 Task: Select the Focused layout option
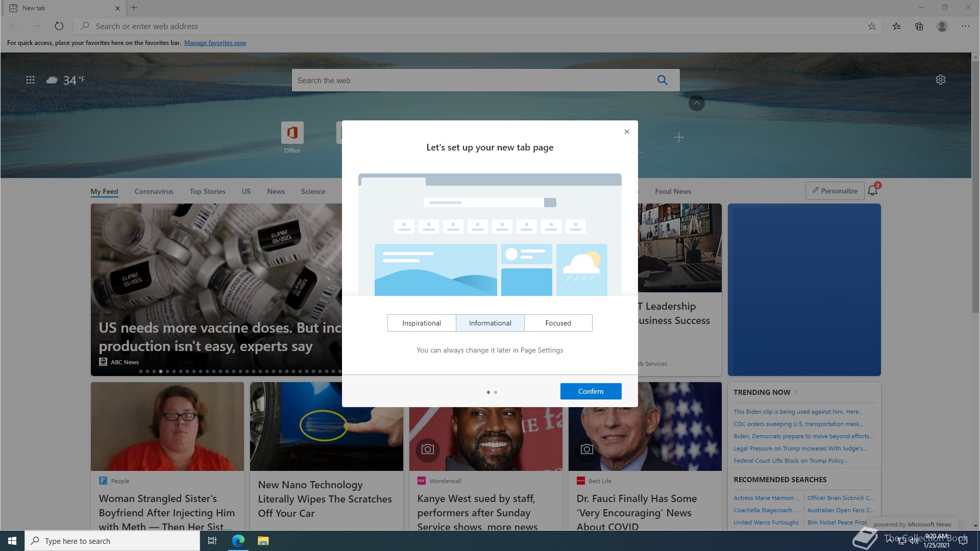(x=558, y=323)
